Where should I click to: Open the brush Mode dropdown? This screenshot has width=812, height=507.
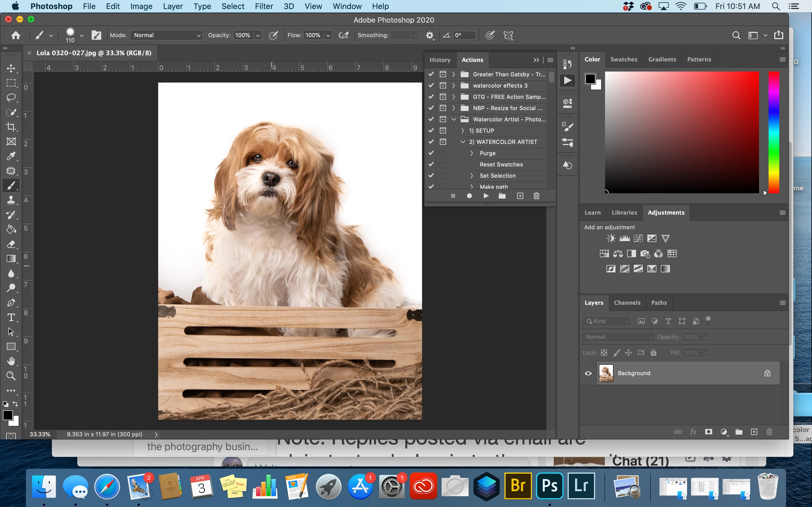(x=166, y=35)
